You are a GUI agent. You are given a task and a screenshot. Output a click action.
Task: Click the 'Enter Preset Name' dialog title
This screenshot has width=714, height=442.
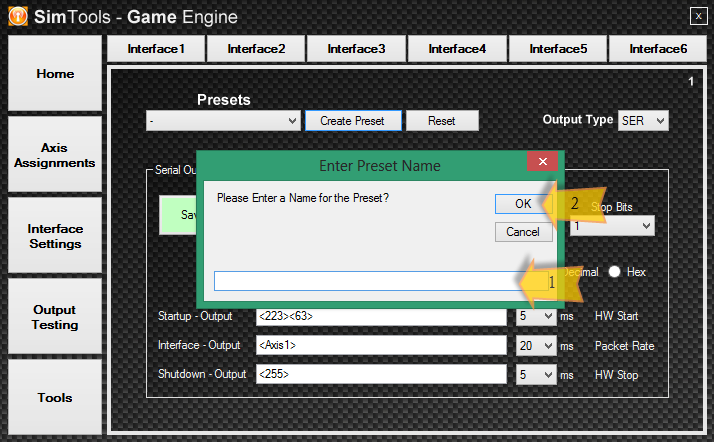pos(380,166)
